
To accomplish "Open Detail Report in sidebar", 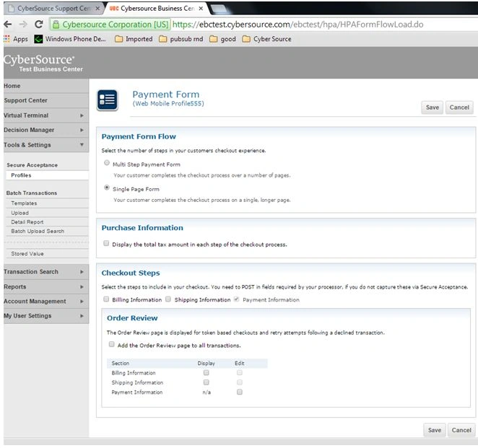I will tap(47, 222).
